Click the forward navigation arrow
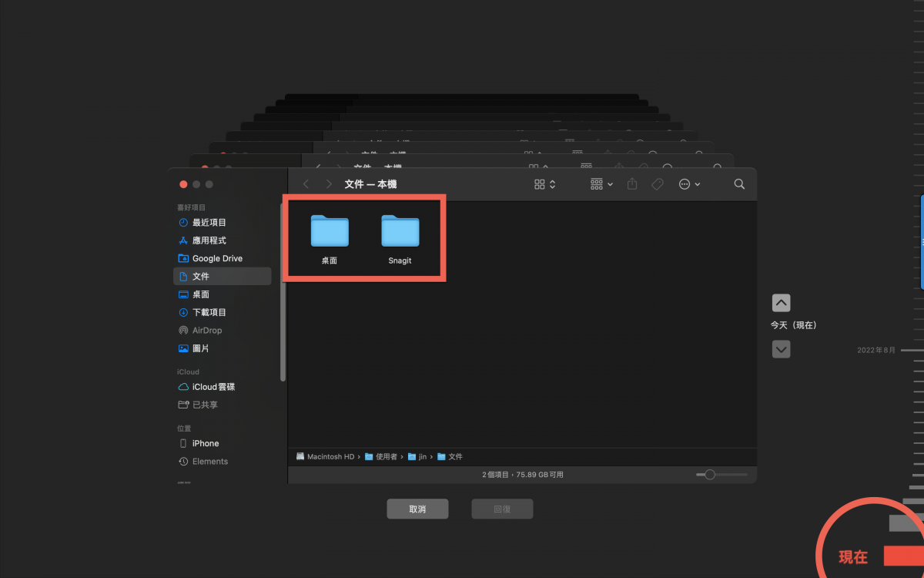This screenshot has height=578, width=924. (329, 184)
